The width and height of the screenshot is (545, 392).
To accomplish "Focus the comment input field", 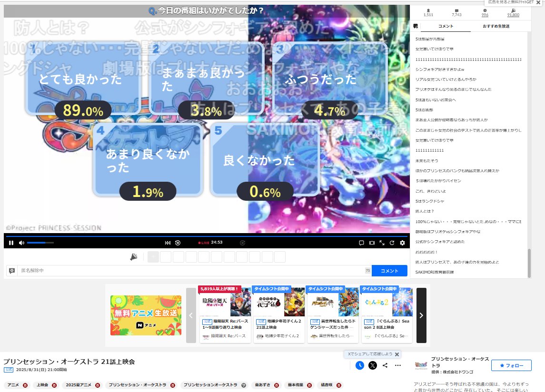I will (x=191, y=270).
